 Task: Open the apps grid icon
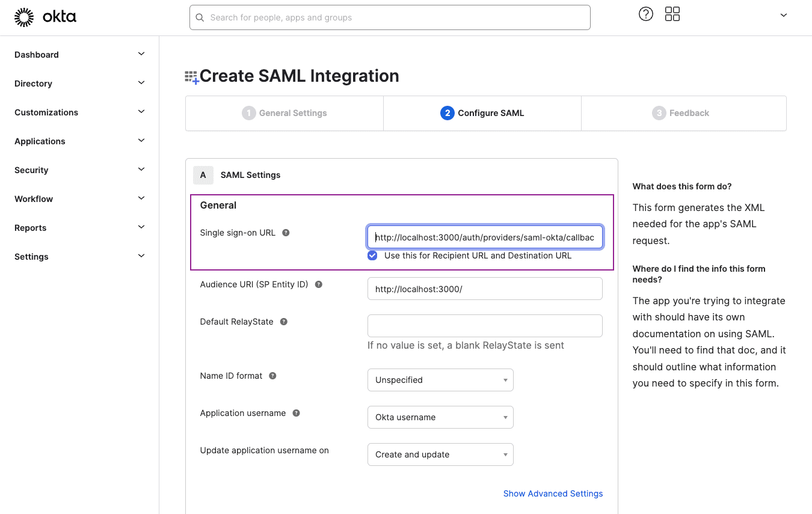pyautogui.click(x=672, y=14)
